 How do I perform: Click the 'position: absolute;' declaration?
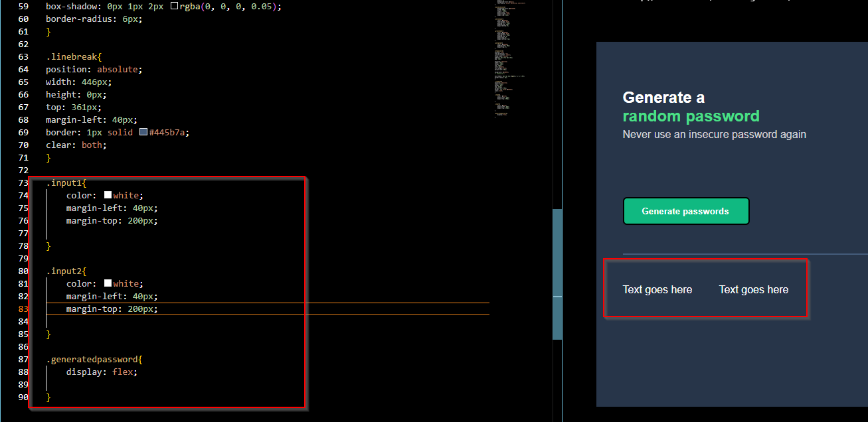click(94, 69)
